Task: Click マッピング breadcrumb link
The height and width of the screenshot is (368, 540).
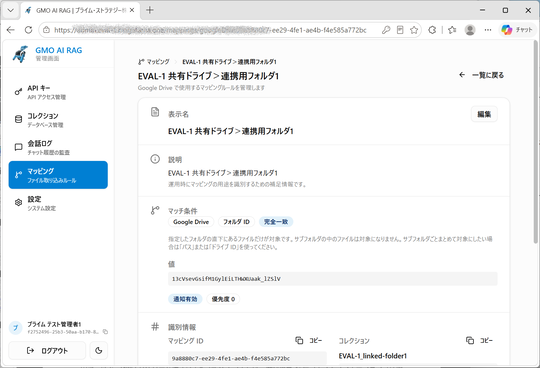Action: tap(154, 62)
